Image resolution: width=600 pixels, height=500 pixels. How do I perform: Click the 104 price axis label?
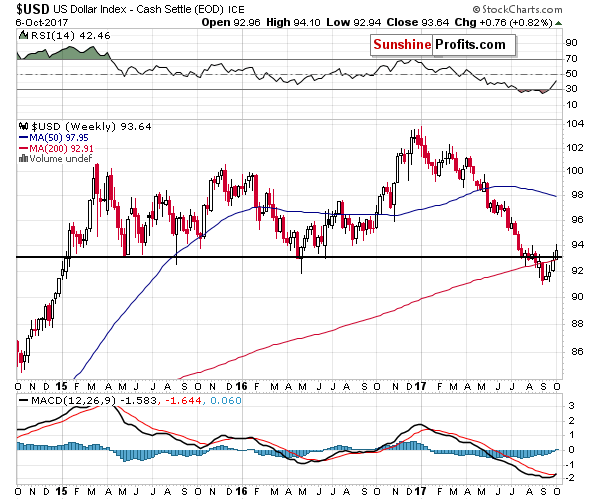tap(574, 124)
